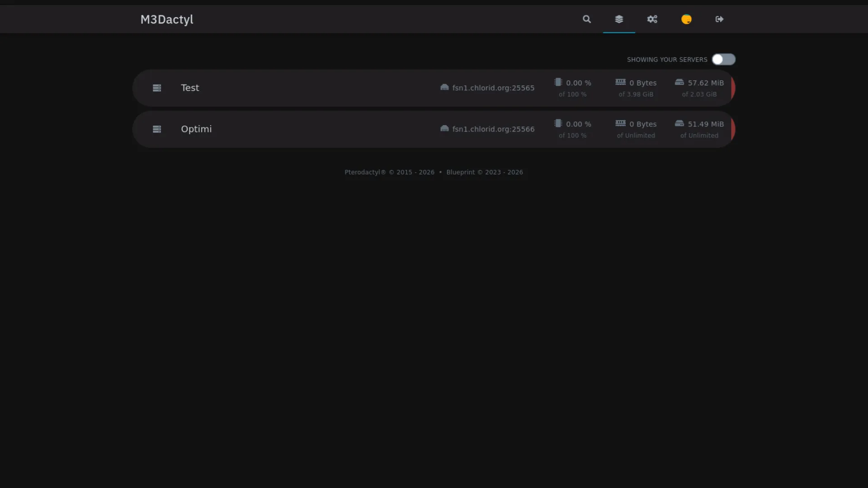Click server icon beside Optimi
The height and width of the screenshot is (488, 868).
(x=157, y=129)
